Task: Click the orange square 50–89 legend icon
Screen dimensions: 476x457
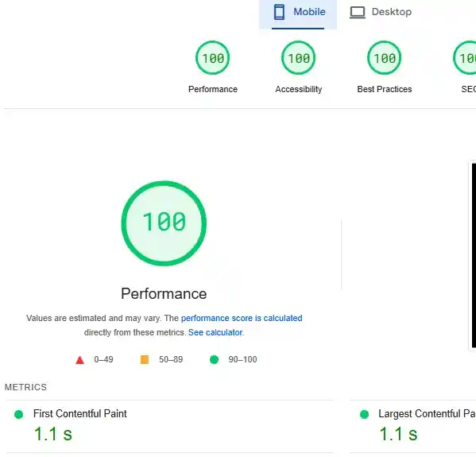Action: click(145, 359)
